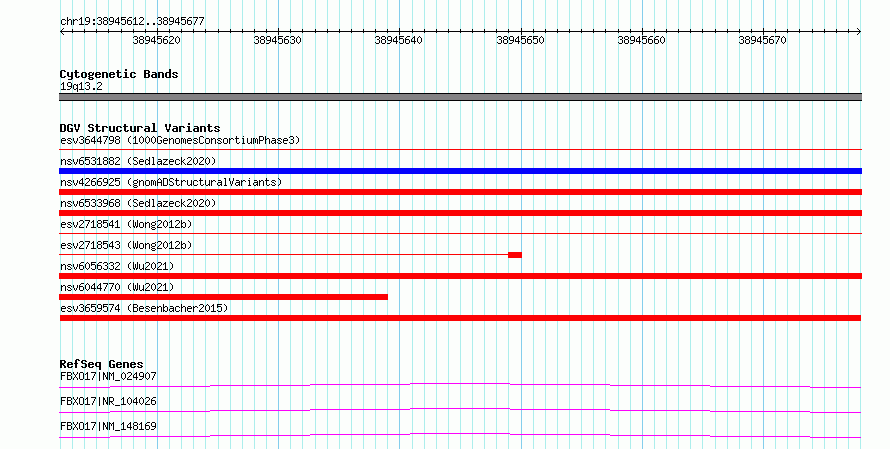Click the gray 19q13.2 cytogenetic band bar
The image size is (890, 449).
460,97
